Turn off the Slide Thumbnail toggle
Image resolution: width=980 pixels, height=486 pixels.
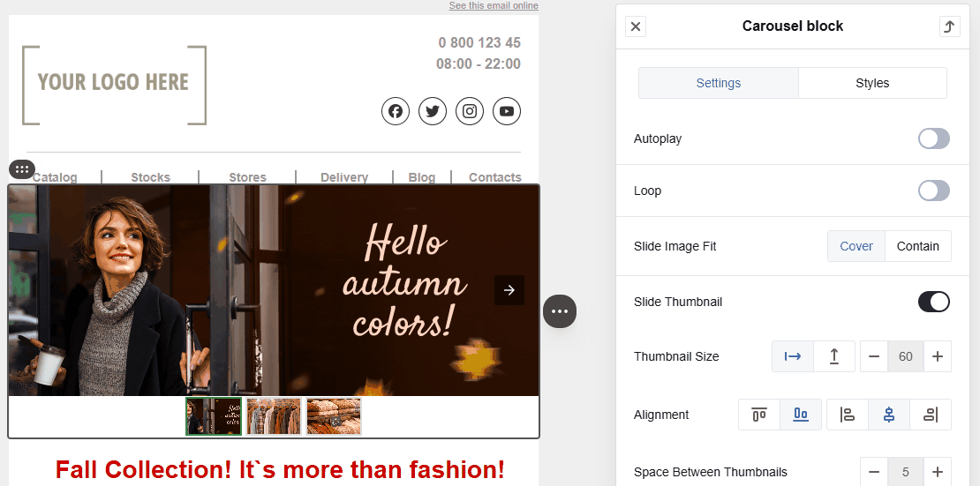[x=934, y=302]
